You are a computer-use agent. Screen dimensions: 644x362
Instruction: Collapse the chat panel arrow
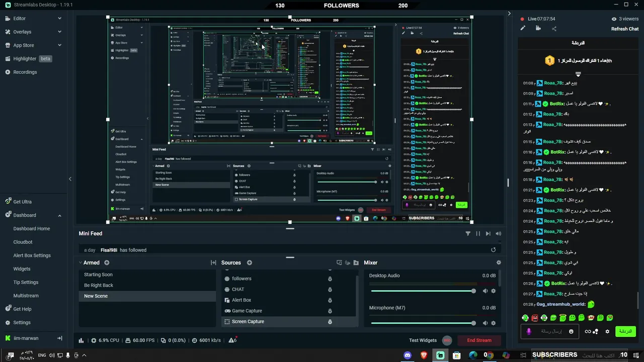[x=509, y=14]
